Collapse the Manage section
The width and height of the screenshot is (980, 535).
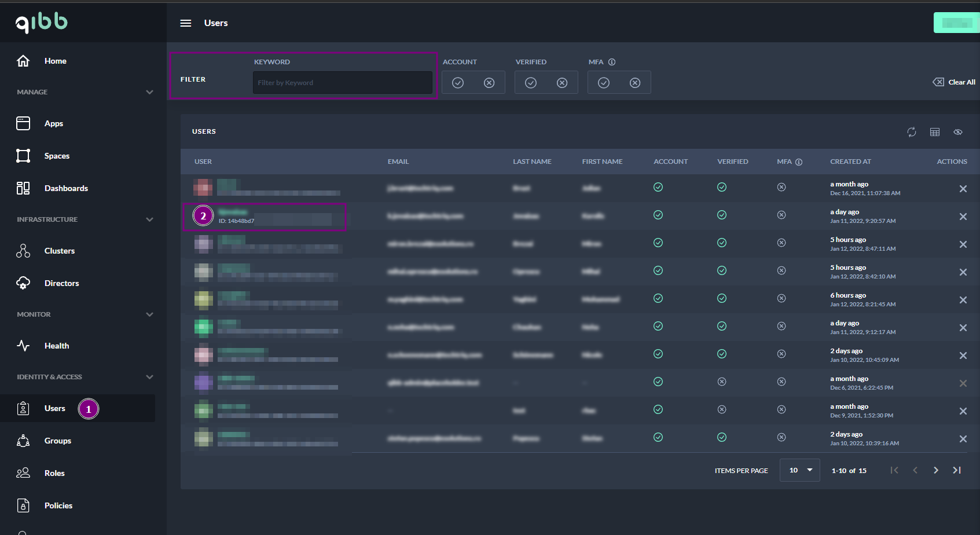point(150,92)
